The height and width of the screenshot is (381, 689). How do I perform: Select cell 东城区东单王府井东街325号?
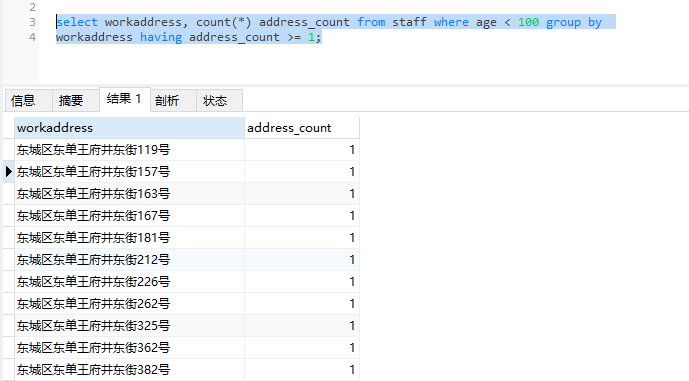point(129,326)
